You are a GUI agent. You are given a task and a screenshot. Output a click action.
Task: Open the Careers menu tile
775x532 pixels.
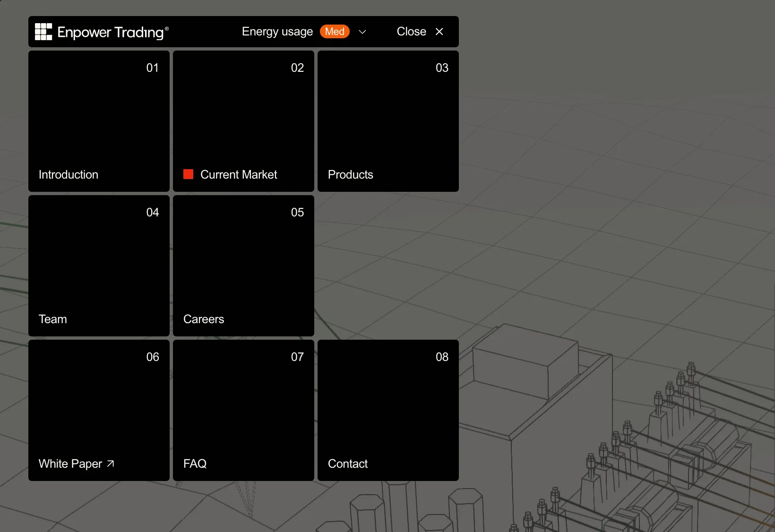click(x=243, y=266)
